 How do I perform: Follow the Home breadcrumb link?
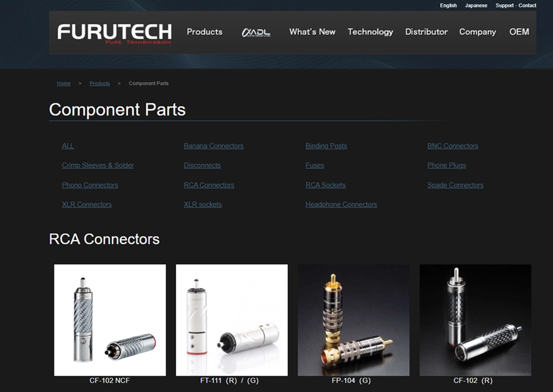(64, 83)
